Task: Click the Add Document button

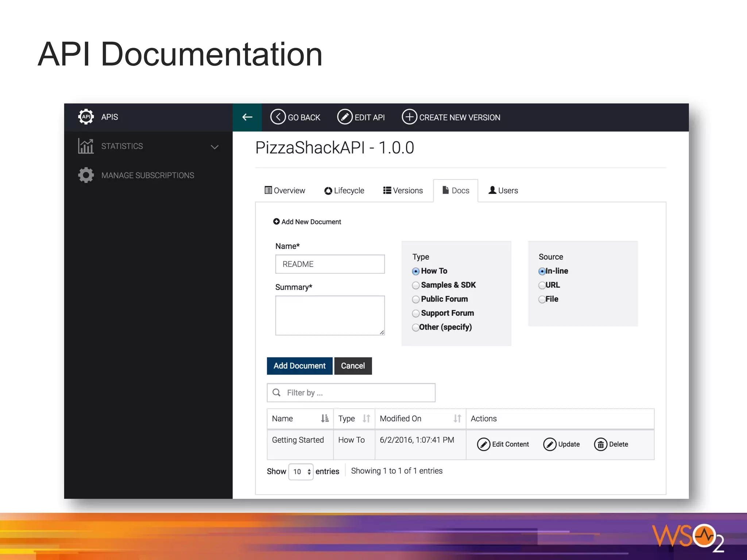Action: (299, 366)
